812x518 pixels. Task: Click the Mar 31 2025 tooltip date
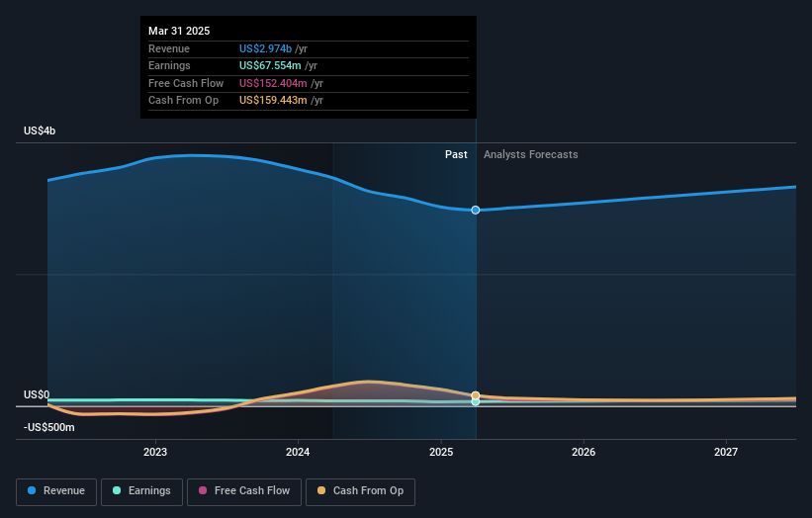pos(179,31)
